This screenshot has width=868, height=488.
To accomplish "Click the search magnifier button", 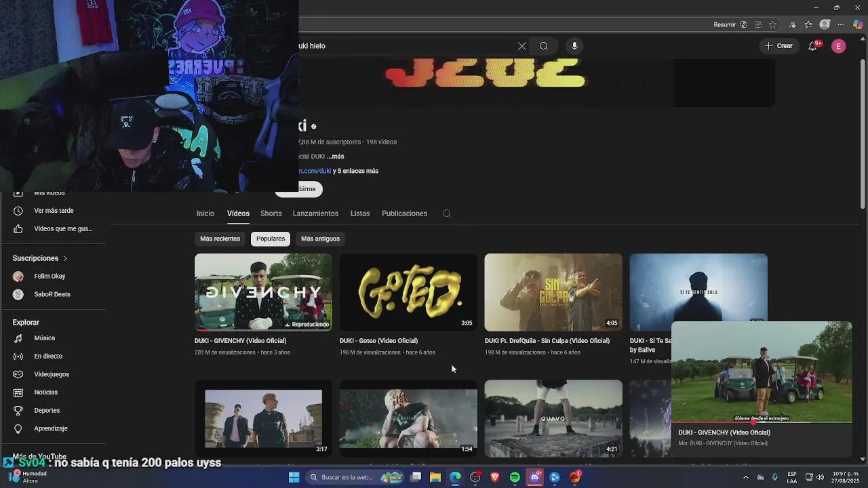I will tap(544, 46).
